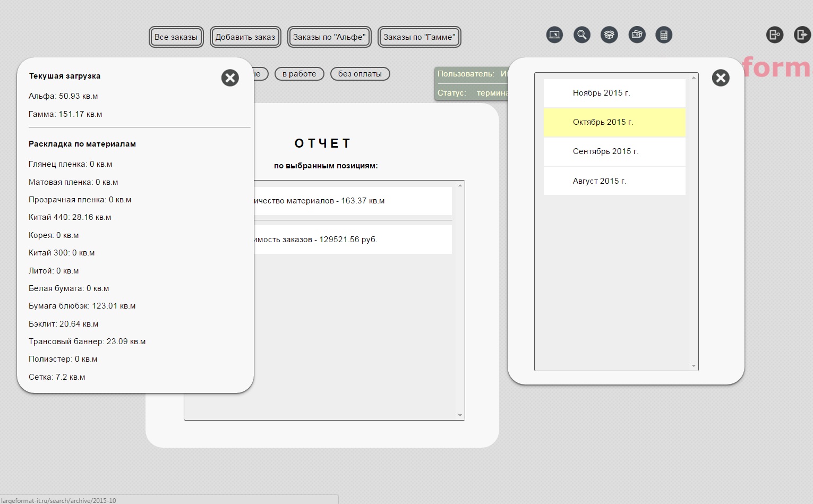Click the "Китай 440: 28.16 кв.м" line
This screenshot has width=813, height=504.
click(70, 217)
